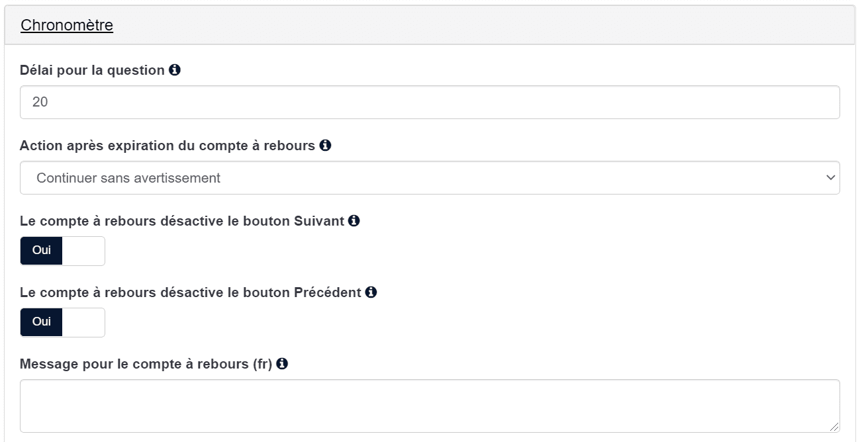
Task: Click the resize grip of the message textarea
Action: pyautogui.click(x=834, y=427)
